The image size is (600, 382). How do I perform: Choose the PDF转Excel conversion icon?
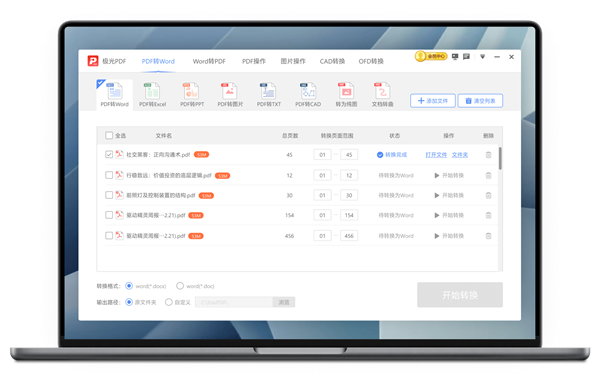click(x=152, y=95)
